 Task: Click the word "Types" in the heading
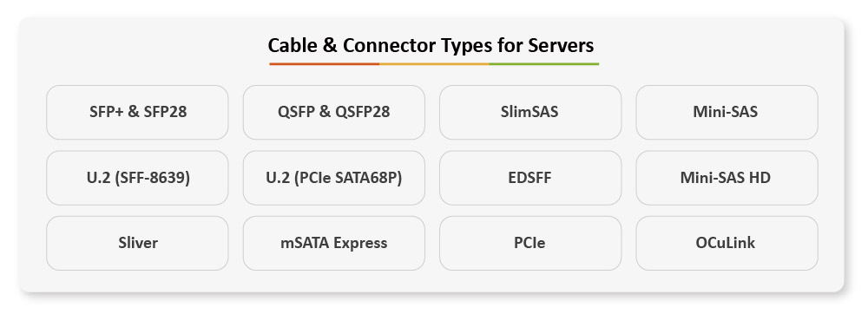point(467,47)
